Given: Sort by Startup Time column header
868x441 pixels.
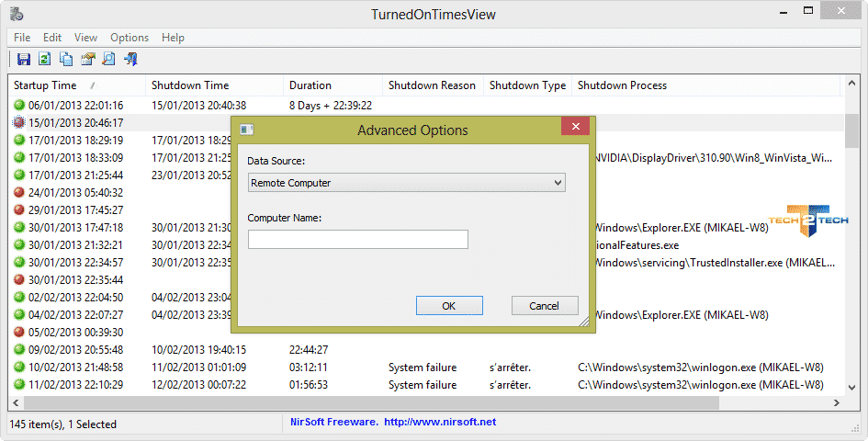Looking at the screenshot, I should coord(77,85).
